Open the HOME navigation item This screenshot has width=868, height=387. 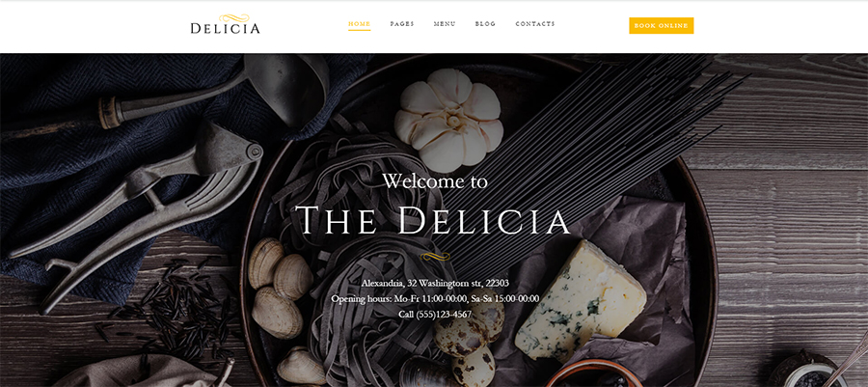coord(360,24)
